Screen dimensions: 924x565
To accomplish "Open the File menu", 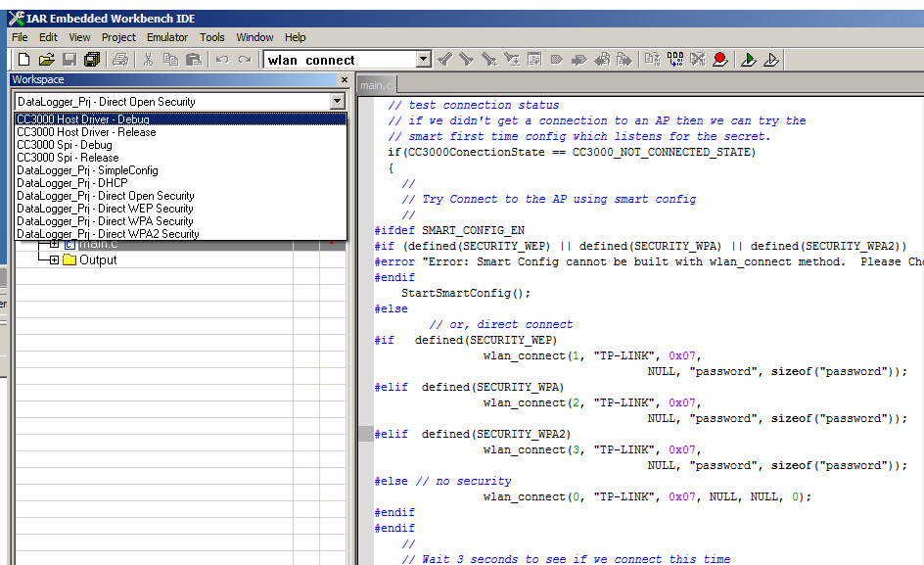I will 20,37.
